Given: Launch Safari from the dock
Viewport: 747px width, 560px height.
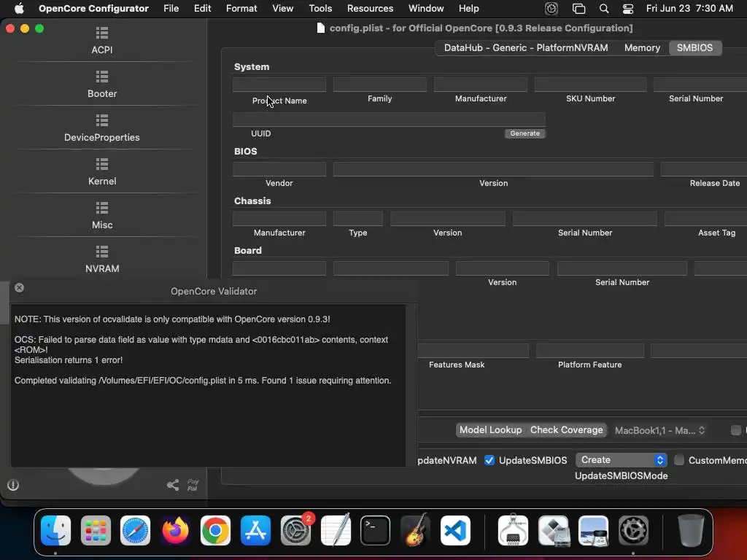Looking at the screenshot, I should pyautogui.click(x=135, y=530).
